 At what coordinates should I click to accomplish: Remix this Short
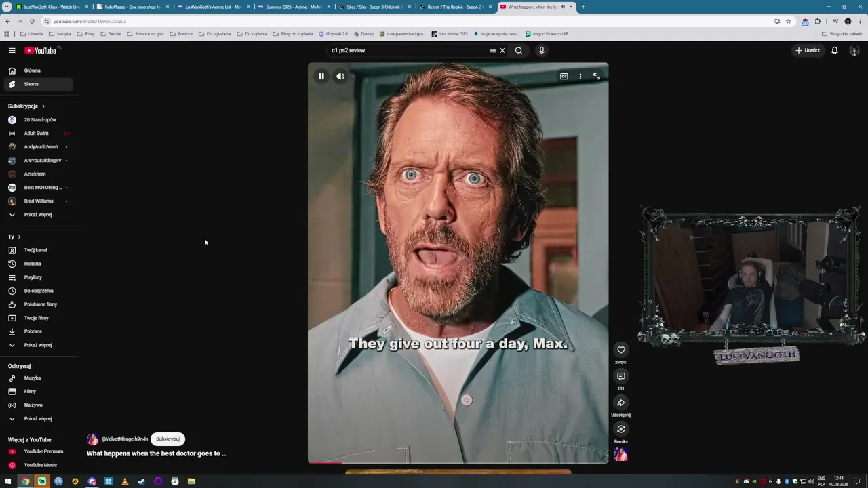[x=620, y=429]
